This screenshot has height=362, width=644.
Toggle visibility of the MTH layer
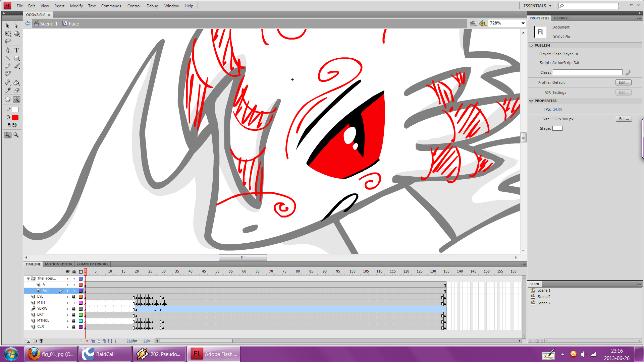[67, 303]
